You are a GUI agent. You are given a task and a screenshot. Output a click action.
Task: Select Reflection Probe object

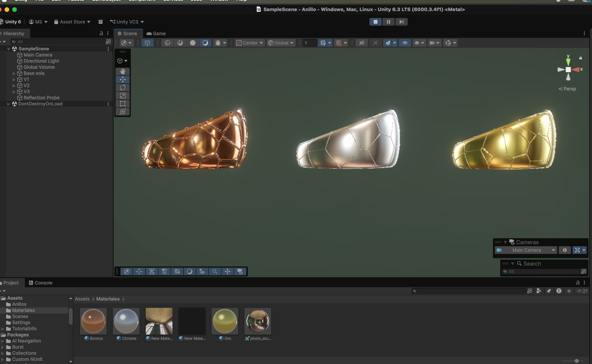pos(41,98)
